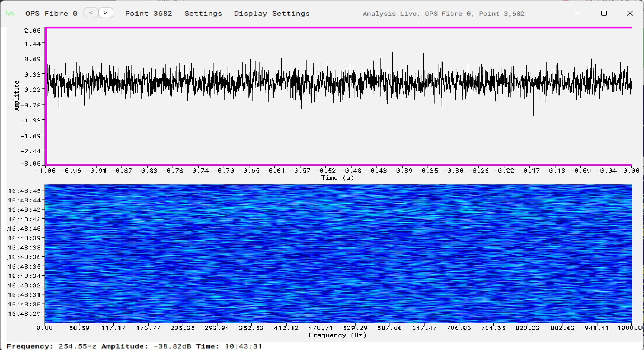Image resolution: width=644 pixels, height=350 pixels.
Task: Click the green waveform app icon
Action: (x=10, y=13)
